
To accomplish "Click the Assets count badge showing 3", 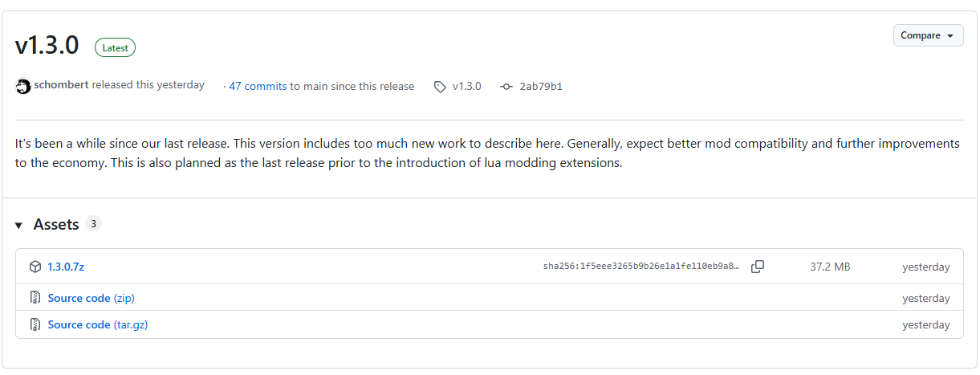I will pyautogui.click(x=93, y=224).
